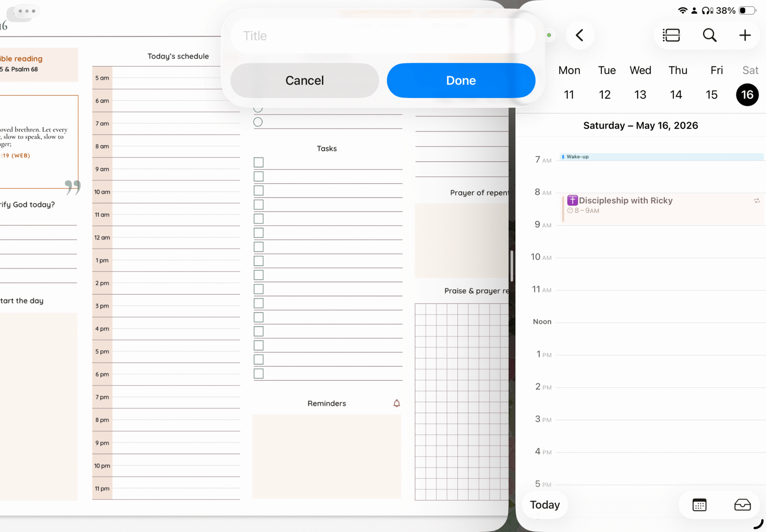The image size is (766, 532).
Task: Tap the back chevron in calendar
Action: 580,35
